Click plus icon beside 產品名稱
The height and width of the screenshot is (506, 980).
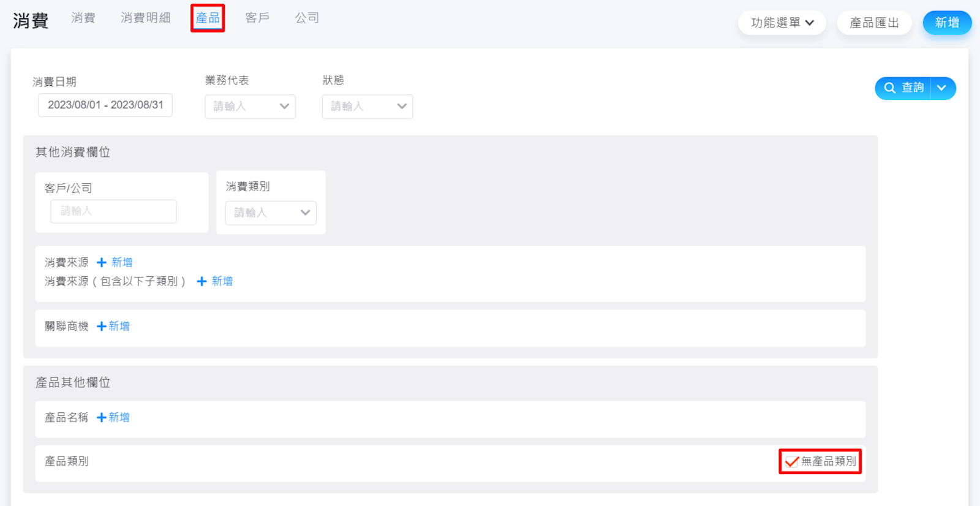[102, 418]
